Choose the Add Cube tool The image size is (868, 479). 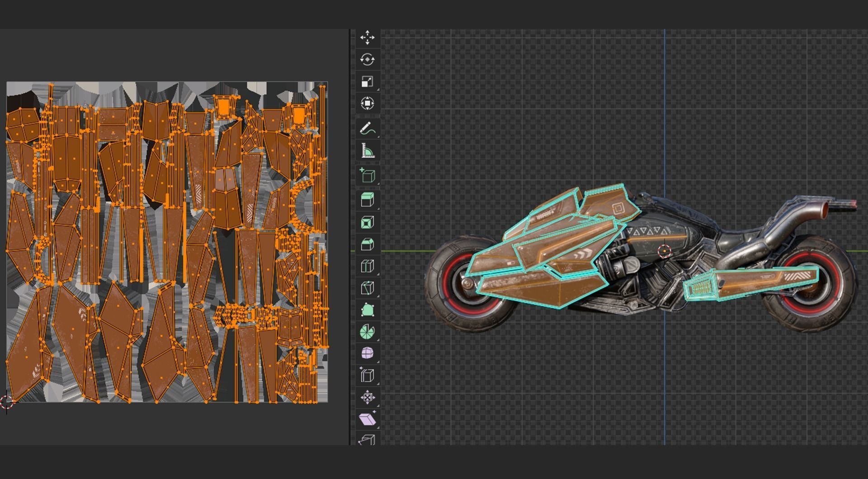pyautogui.click(x=367, y=175)
